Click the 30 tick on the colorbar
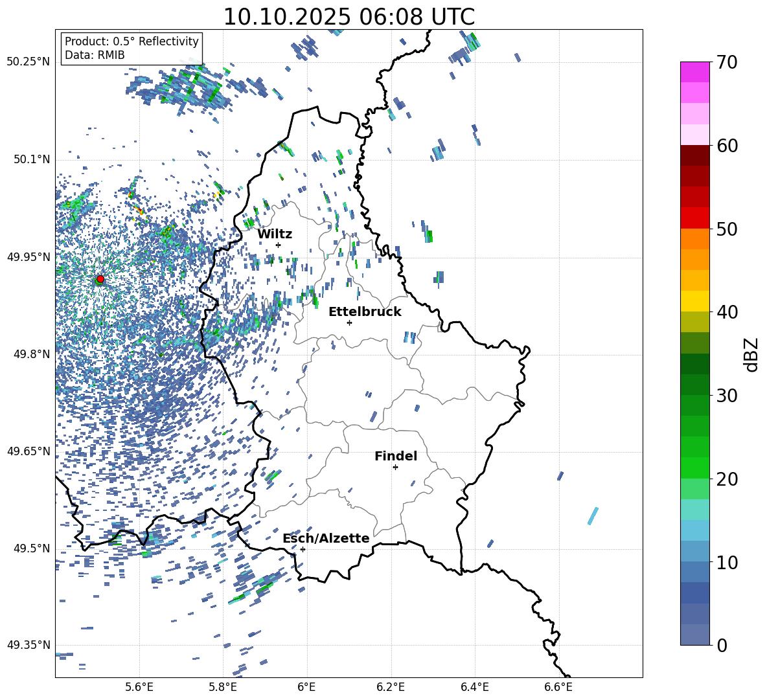Image resolution: width=767 pixels, height=700 pixels. (x=726, y=396)
